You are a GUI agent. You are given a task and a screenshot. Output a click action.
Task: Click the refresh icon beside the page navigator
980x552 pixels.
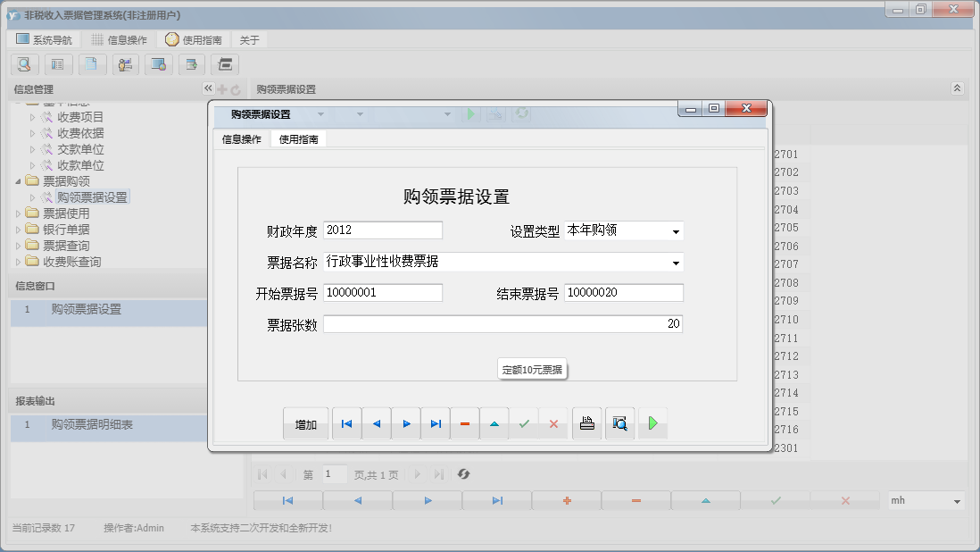463,474
